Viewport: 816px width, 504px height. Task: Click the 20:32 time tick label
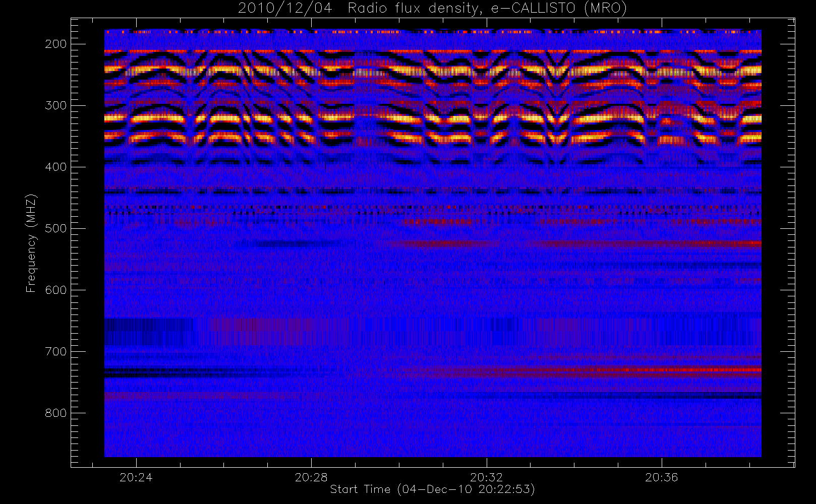point(487,477)
